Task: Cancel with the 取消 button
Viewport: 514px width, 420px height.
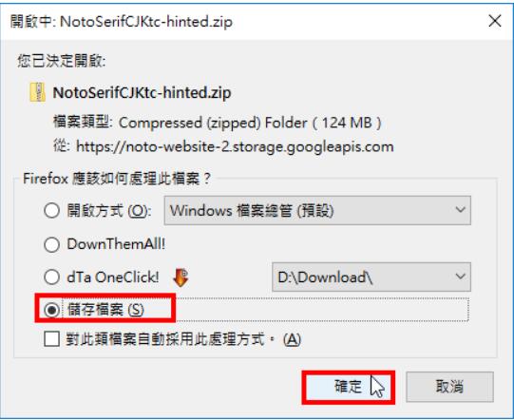Action: tap(449, 387)
